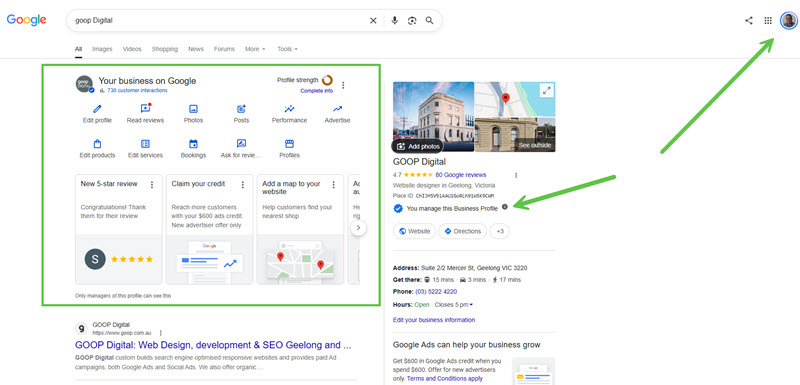Switch to Forums tab

click(x=224, y=49)
